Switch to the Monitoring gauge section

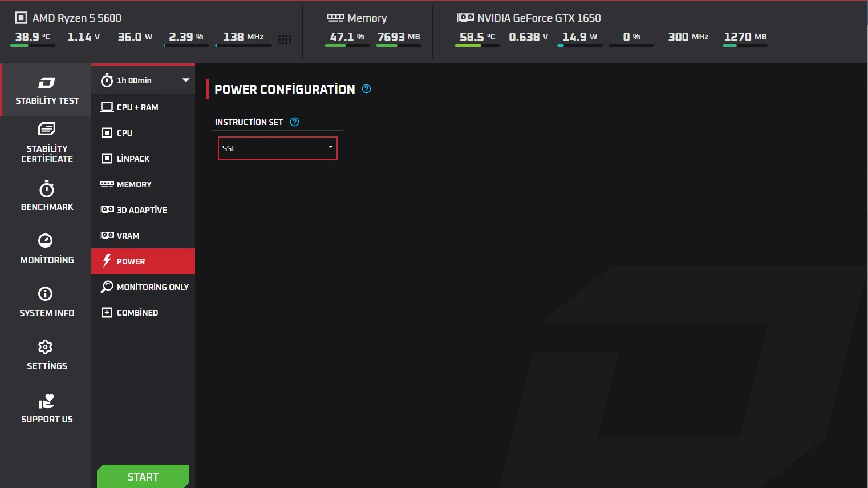pyautogui.click(x=47, y=249)
